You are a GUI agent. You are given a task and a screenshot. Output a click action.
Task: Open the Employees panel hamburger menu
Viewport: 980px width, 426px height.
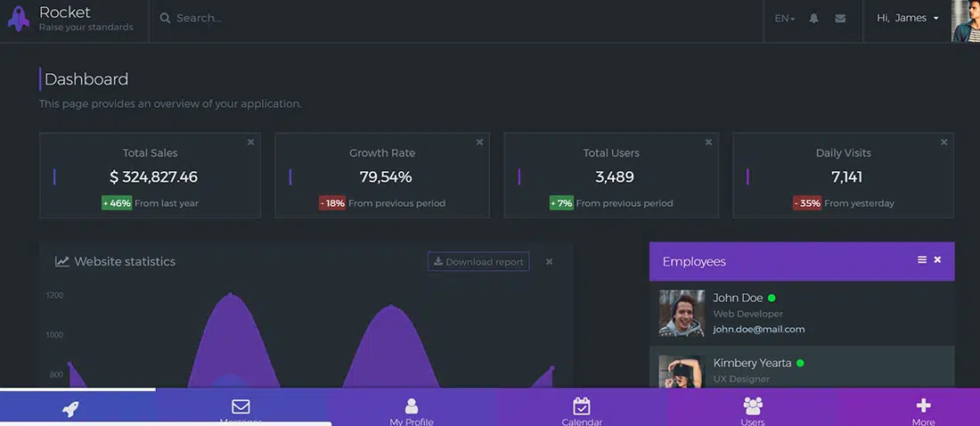(922, 259)
